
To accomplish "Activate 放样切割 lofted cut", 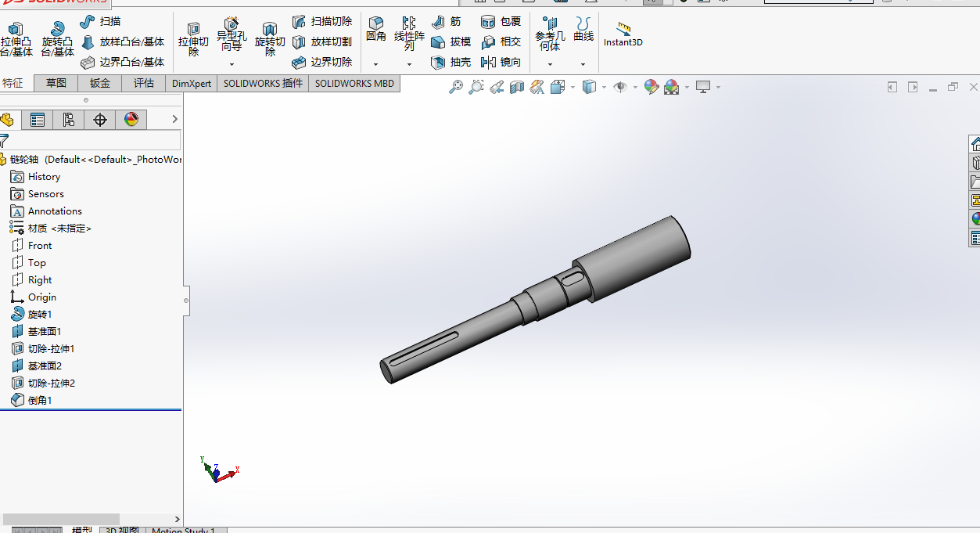I will click(x=322, y=41).
